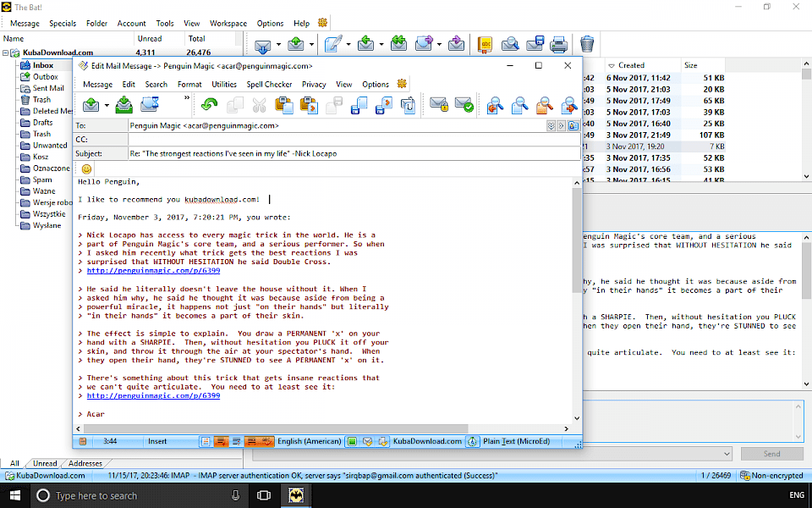
Task: Click the Delete trash bin icon
Action: click(x=587, y=45)
